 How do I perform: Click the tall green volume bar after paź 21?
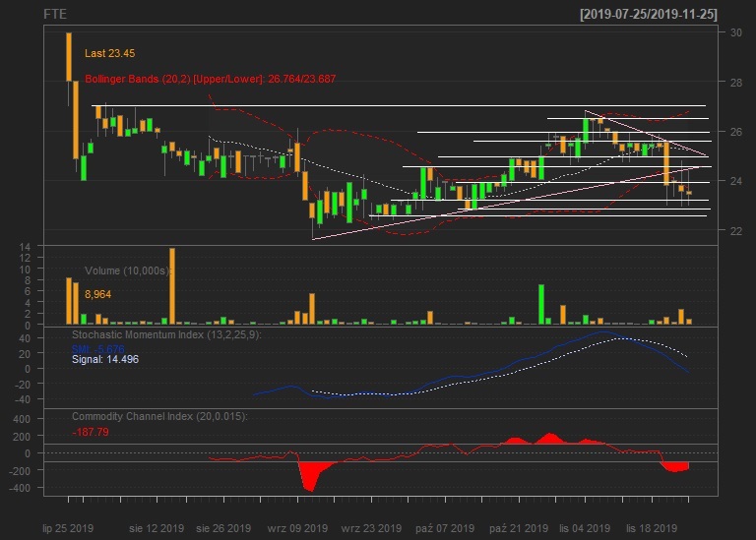[x=541, y=305]
